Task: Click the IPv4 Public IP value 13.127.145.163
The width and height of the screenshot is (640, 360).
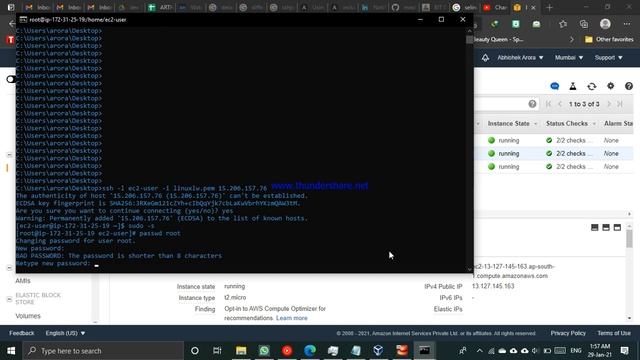Action: tap(493, 286)
